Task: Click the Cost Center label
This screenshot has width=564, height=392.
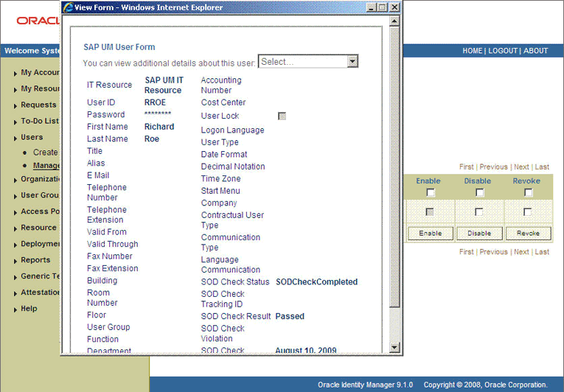Action: [223, 102]
